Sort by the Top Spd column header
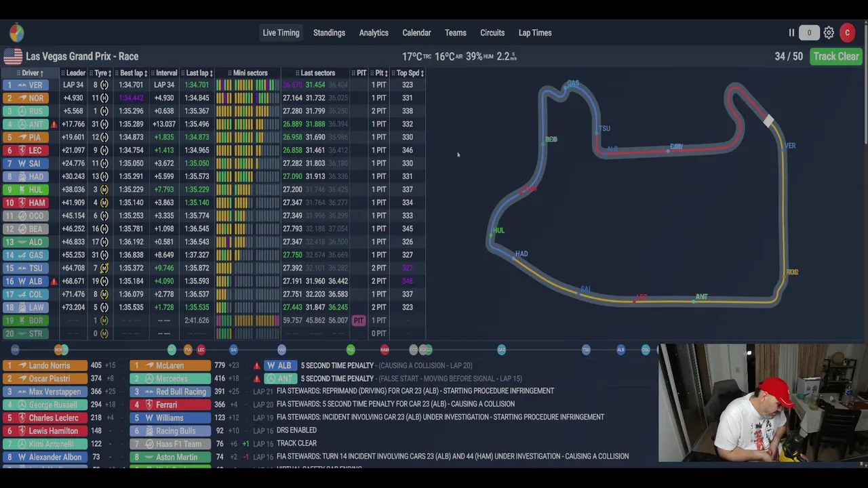 pyautogui.click(x=408, y=73)
